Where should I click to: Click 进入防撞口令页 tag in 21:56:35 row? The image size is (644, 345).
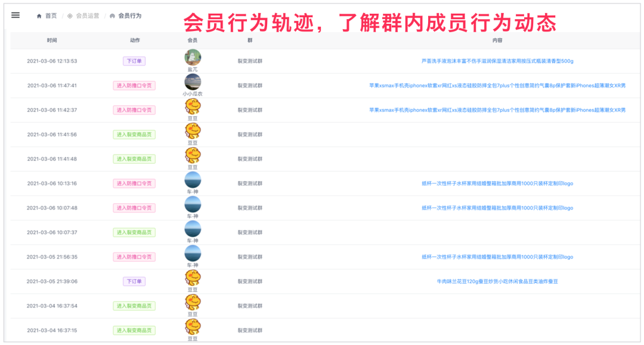134,257
